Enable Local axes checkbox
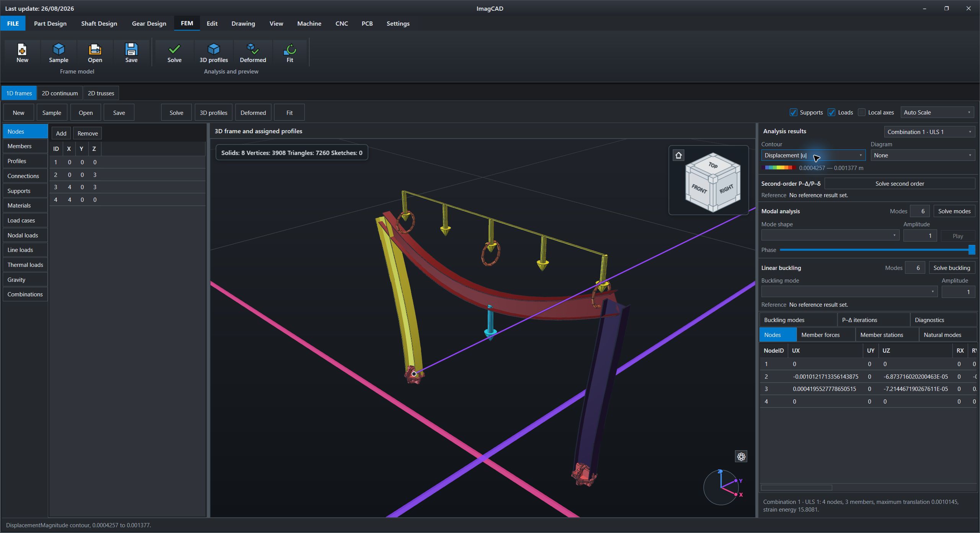 (862, 113)
